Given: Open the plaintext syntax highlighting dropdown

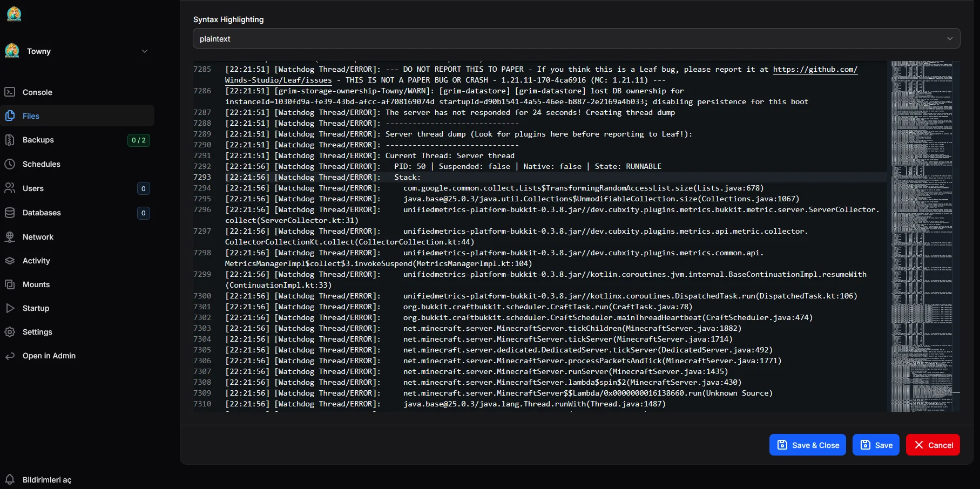Looking at the screenshot, I should [x=576, y=39].
